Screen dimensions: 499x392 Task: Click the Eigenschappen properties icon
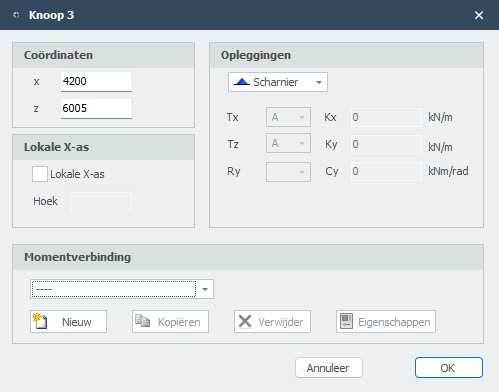pos(346,321)
